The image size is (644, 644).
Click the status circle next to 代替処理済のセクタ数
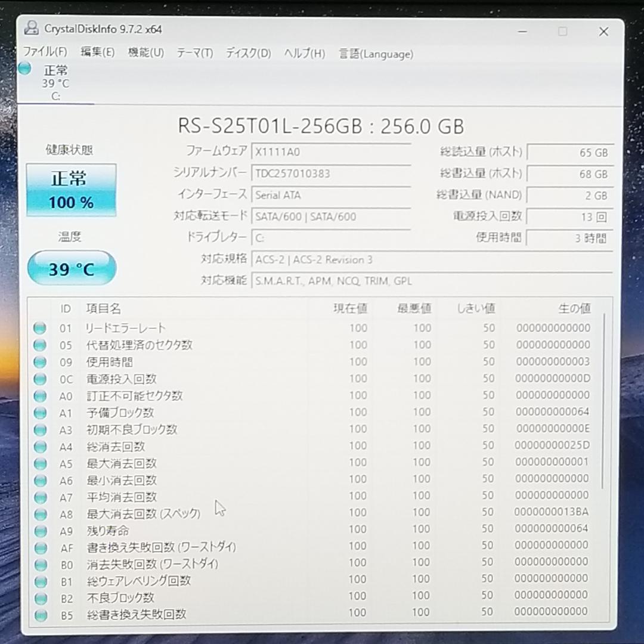[x=39, y=345]
